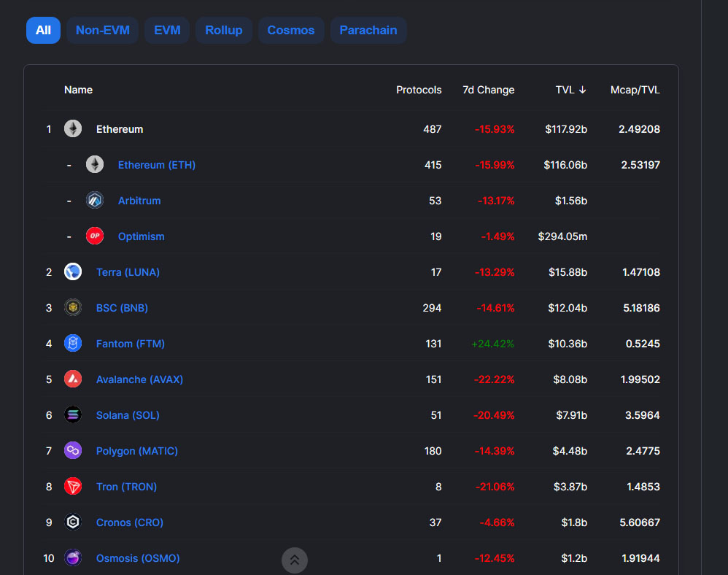Click rank number 10 for Osmosis
The height and width of the screenshot is (575, 728).
pyautogui.click(x=49, y=558)
